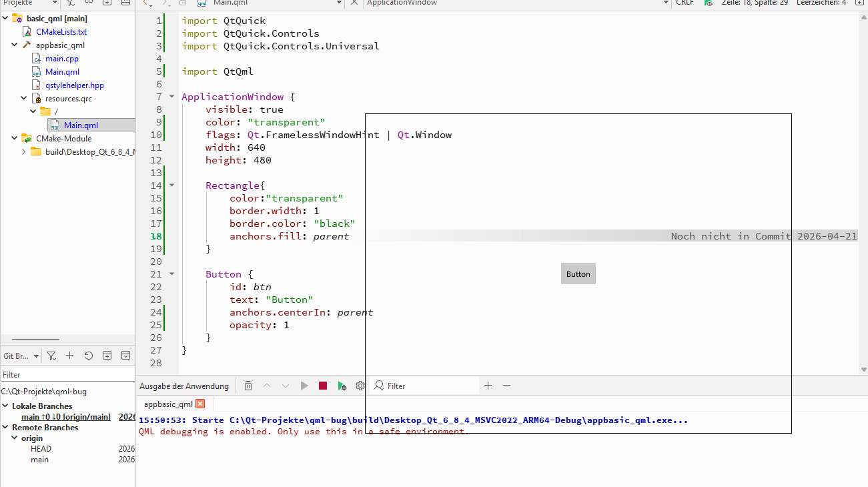The height and width of the screenshot is (487, 868).
Task: Collapse the CMake-Module node
Action: tap(15, 139)
